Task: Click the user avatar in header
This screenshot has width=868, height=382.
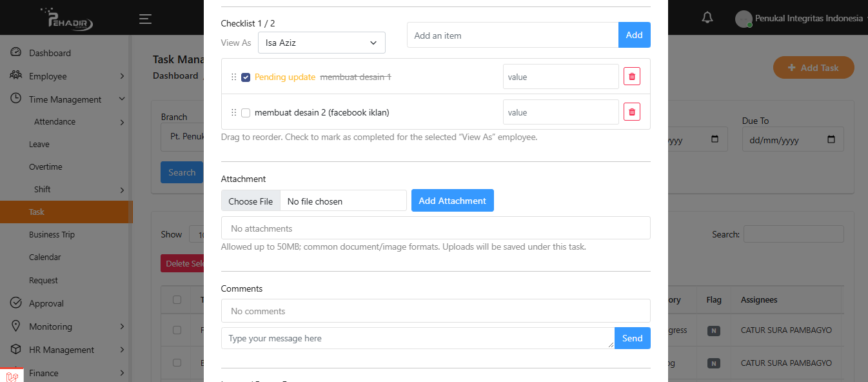Action: pyautogui.click(x=744, y=19)
